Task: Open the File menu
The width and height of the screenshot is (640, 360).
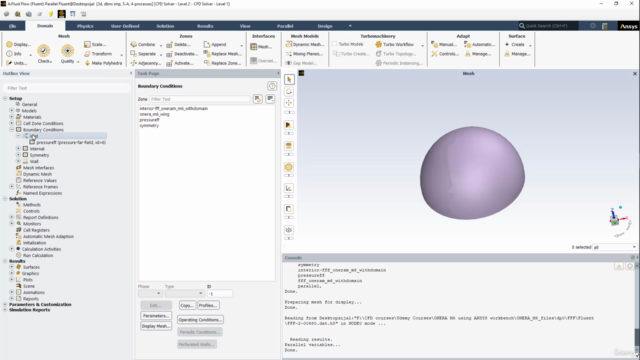Action: coord(13,26)
